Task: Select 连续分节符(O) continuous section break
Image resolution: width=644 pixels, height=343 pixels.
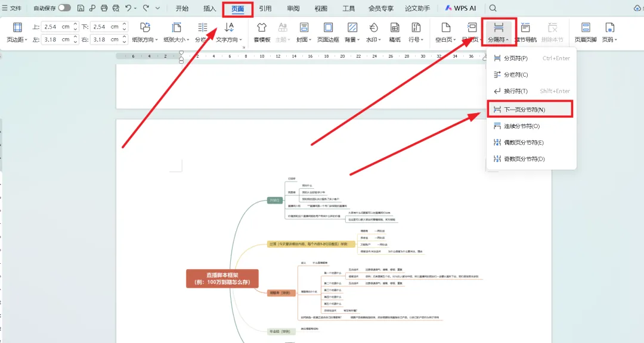Action: (531, 126)
